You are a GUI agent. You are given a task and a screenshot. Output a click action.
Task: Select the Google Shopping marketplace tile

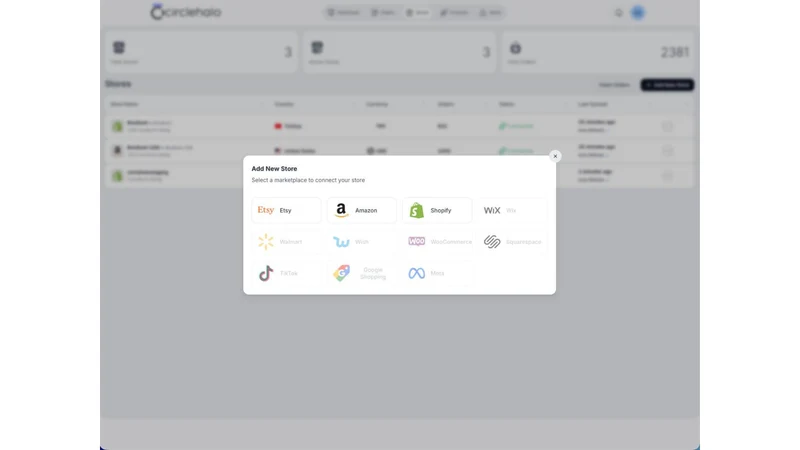pyautogui.click(x=362, y=273)
